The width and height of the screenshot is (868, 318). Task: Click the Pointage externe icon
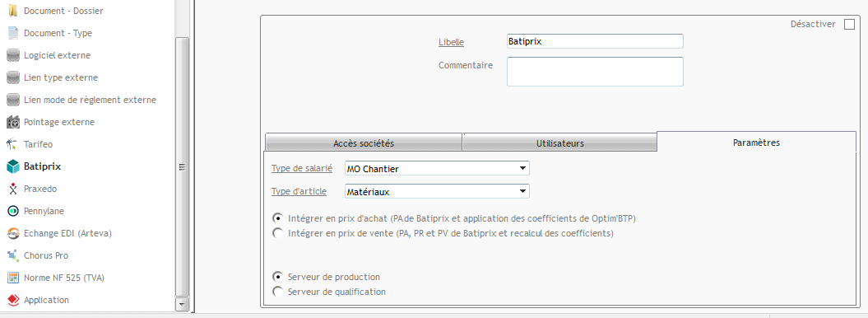point(13,122)
